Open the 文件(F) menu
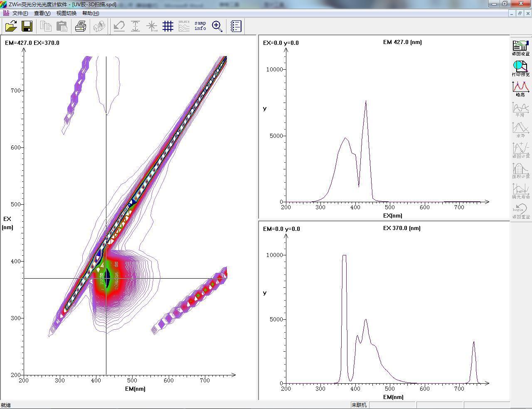Screen dimensions: 532x409 20,13
